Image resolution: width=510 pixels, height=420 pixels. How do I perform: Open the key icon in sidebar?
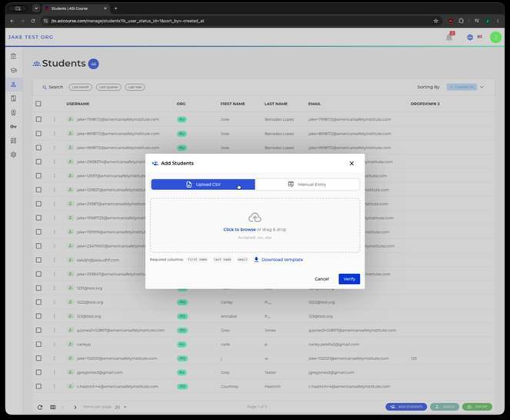point(13,127)
